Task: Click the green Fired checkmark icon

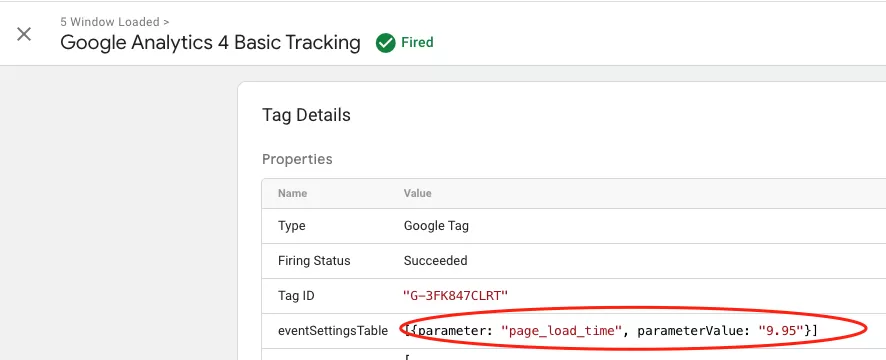Action: click(385, 43)
